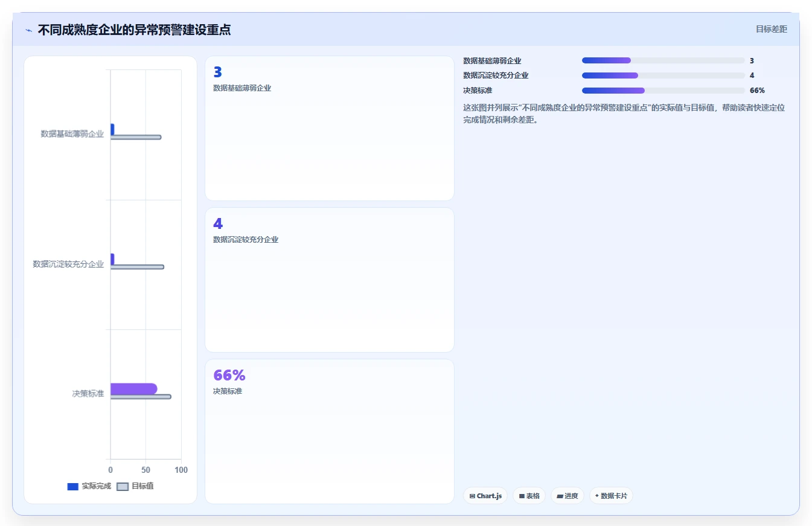Click the header icon beside the title
The image size is (812, 526).
pos(28,30)
